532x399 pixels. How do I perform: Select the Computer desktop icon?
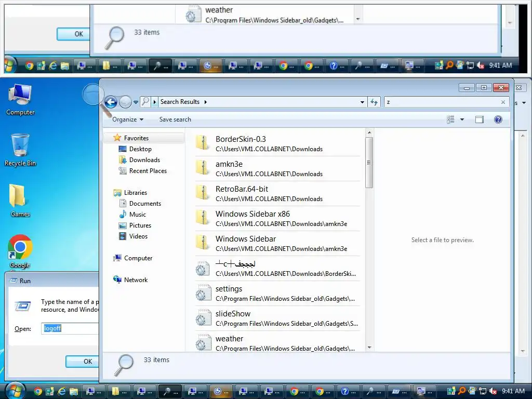click(20, 100)
